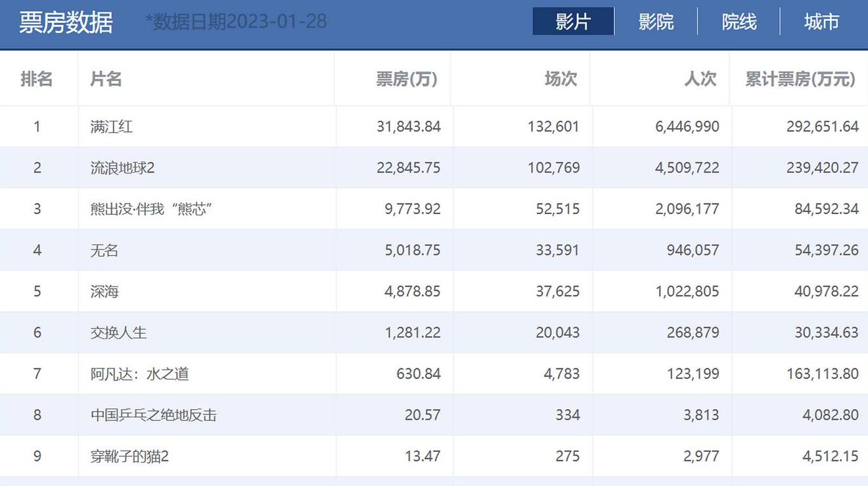The height and width of the screenshot is (486, 868).
Task: Select the film 无名
Action: [104, 250]
